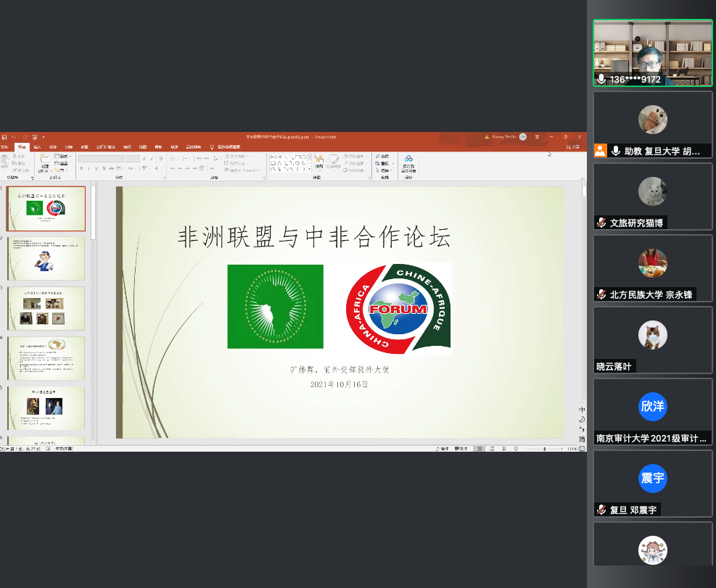Select slide 2 thumbnail with cartoon figure
Image resolution: width=716 pixels, height=588 pixels.
46,258
